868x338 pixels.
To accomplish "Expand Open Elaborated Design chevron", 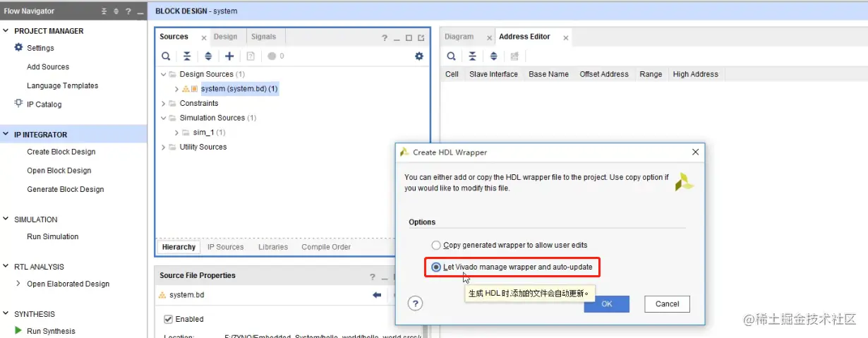I will coord(18,284).
